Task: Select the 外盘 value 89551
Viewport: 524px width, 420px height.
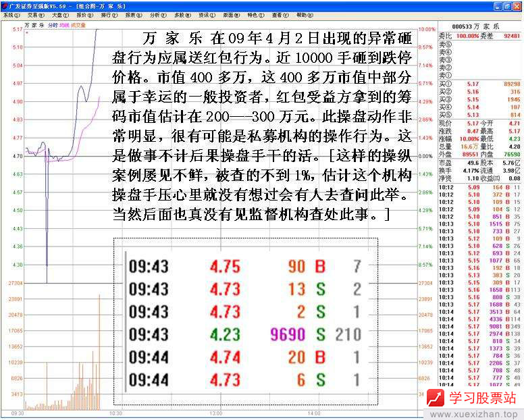Action: tap(471, 155)
